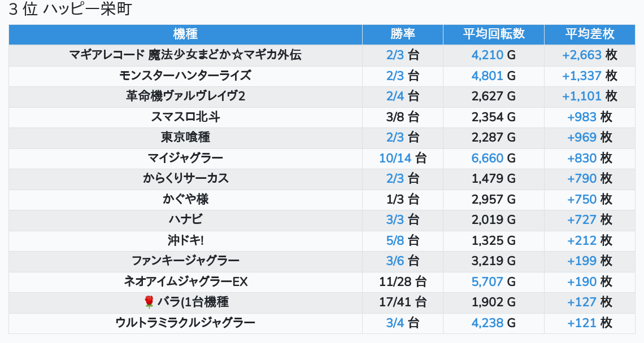
Task: Select the スマスロ北斗 row name
Action: [185, 117]
